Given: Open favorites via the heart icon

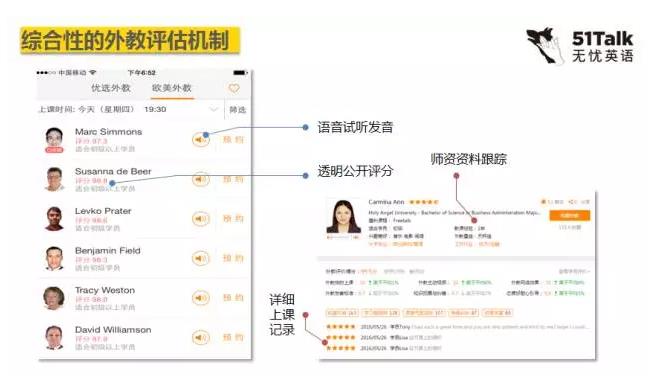Looking at the screenshot, I should [234, 88].
